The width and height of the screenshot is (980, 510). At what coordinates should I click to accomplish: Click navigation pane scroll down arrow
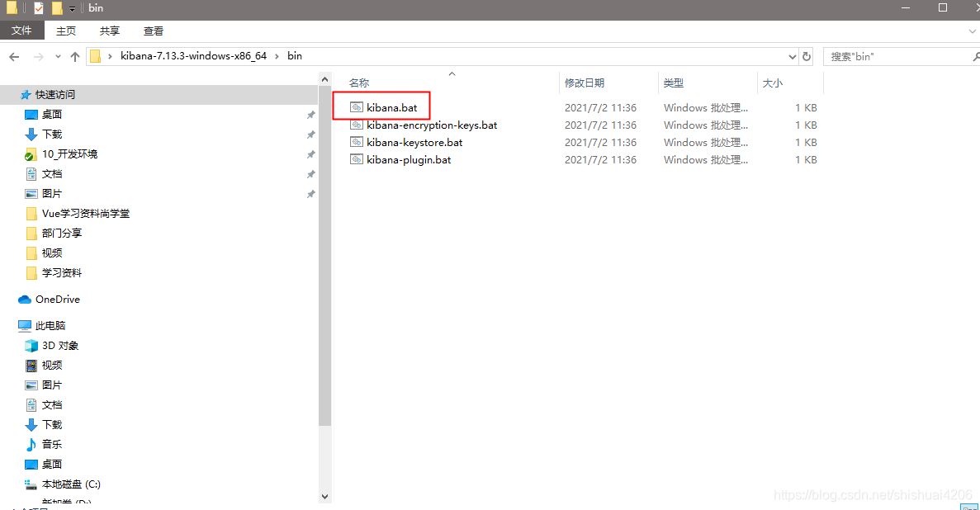coord(324,497)
